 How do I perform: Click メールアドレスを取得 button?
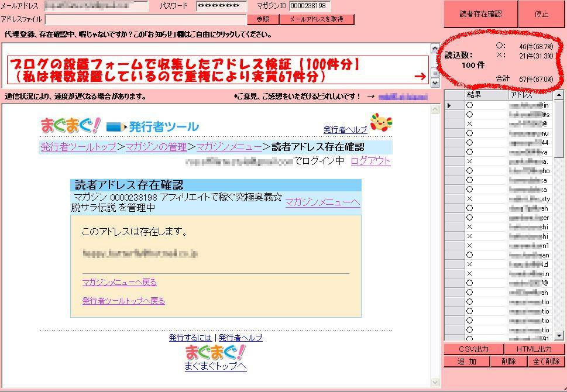(x=317, y=19)
